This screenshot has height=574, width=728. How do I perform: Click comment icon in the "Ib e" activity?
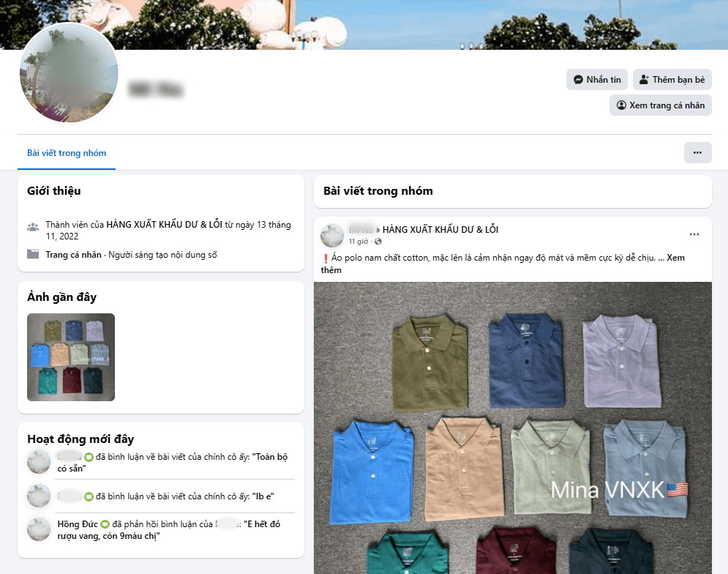[x=89, y=497]
